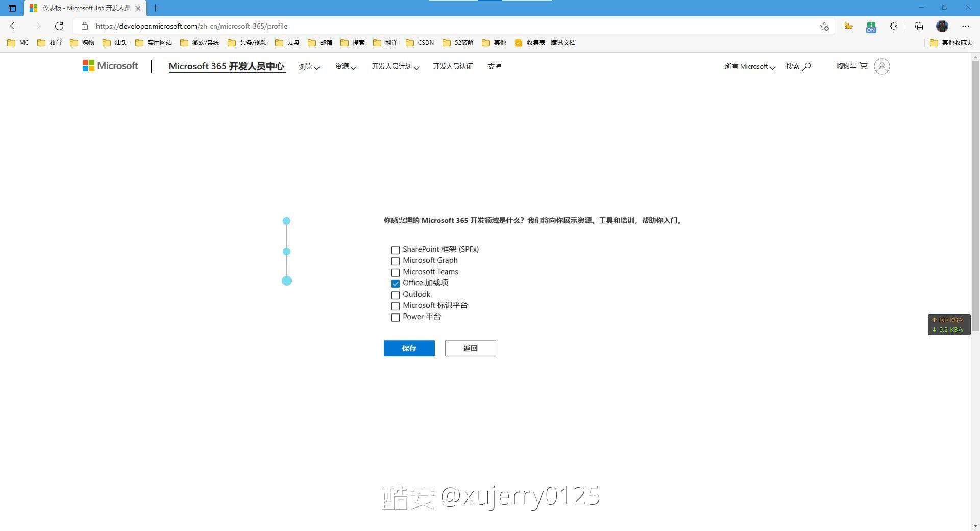Add page to favorites star icon

(x=824, y=26)
